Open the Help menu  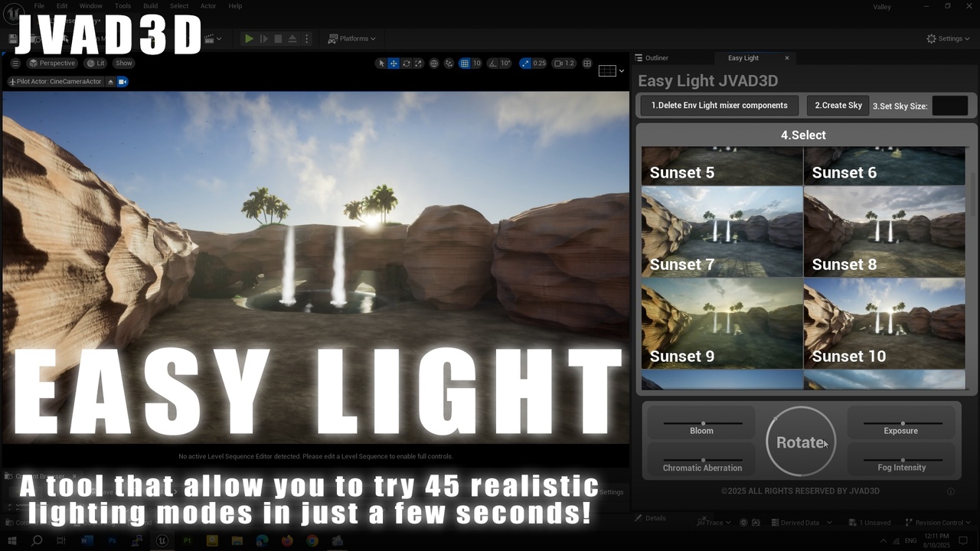(x=235, y=6)
